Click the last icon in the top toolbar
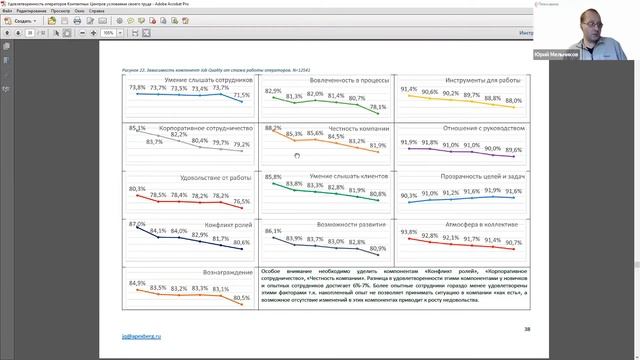Viewport: 640px width, 360px height. (x=185, y=21)
